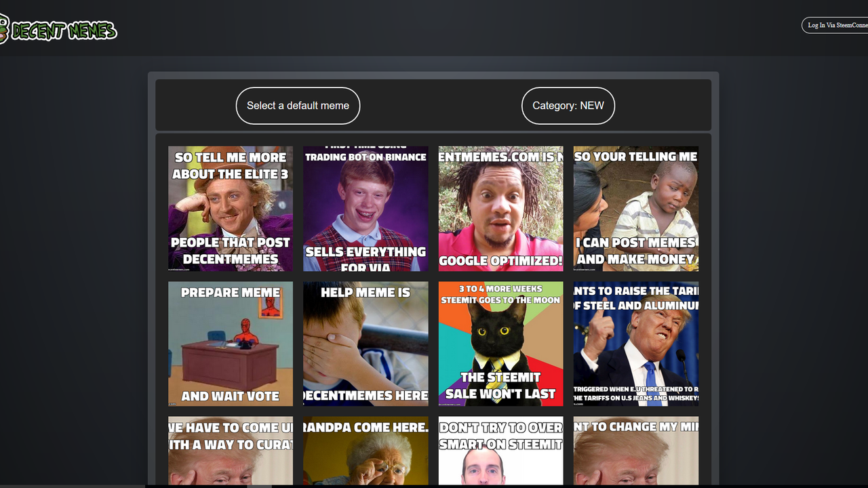Image resolution: width=868 pixels, height=488 pixels.
Task: Open the Bad Luck Brian Binance meme
Action: click(x=366, y=209)
